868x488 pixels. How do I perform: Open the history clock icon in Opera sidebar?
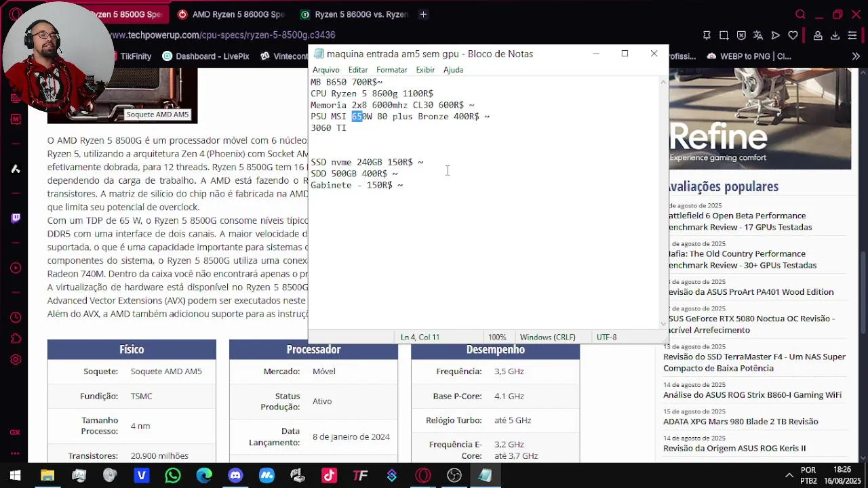coord(15,317)
